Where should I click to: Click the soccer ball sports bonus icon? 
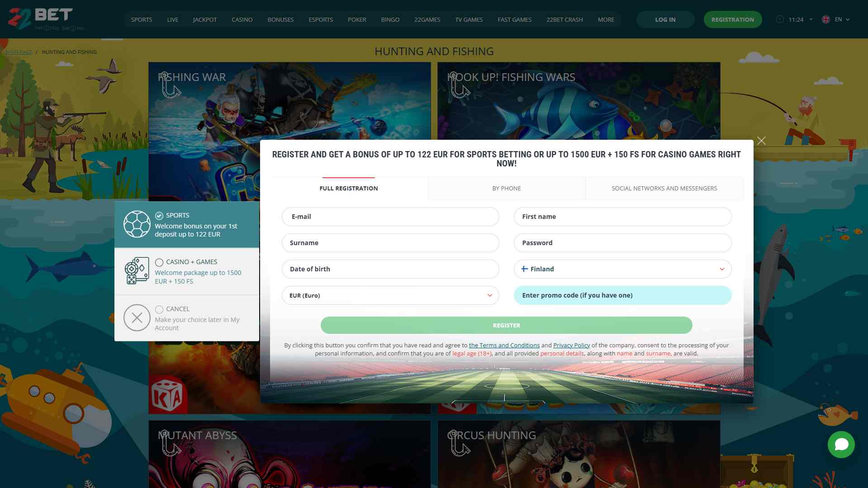(137, 224)
